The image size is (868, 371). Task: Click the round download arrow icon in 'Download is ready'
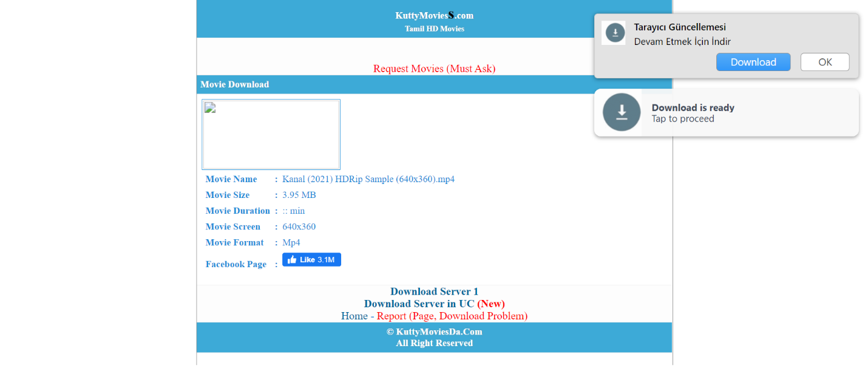pyautogui.click(x=622, y=112)
